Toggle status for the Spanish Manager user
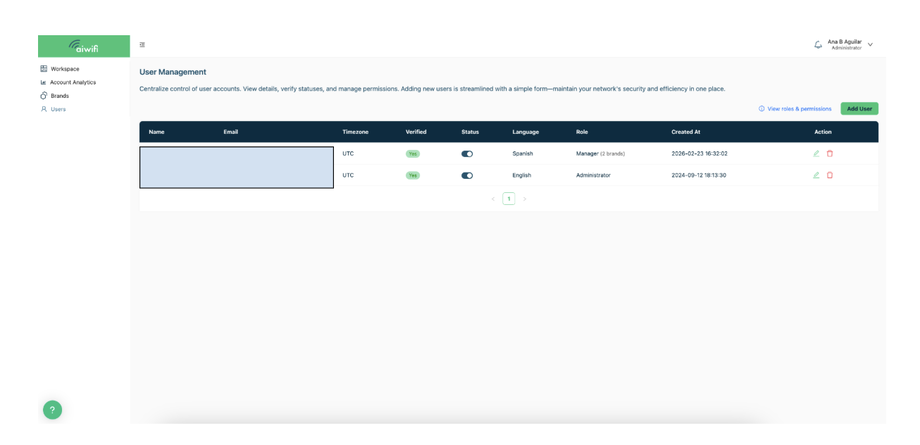The width and height of the screenshot is (920, 445). tap(467, 154)
